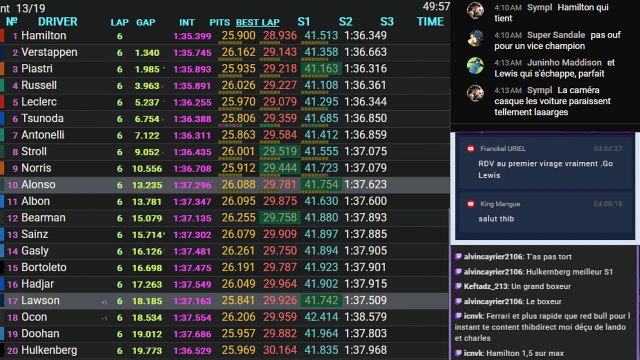
Task: Click Bearman's green S2 time 29.758
Action: [x=280, y=218]
